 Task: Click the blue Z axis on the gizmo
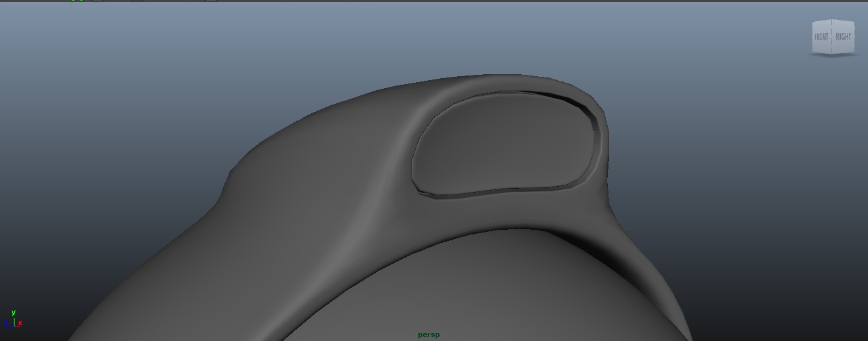pos(7,324)
